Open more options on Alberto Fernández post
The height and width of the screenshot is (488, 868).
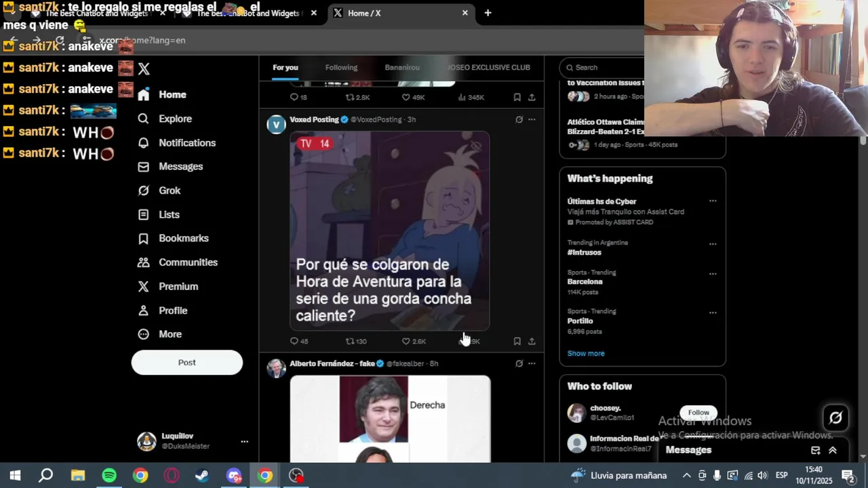532,363
